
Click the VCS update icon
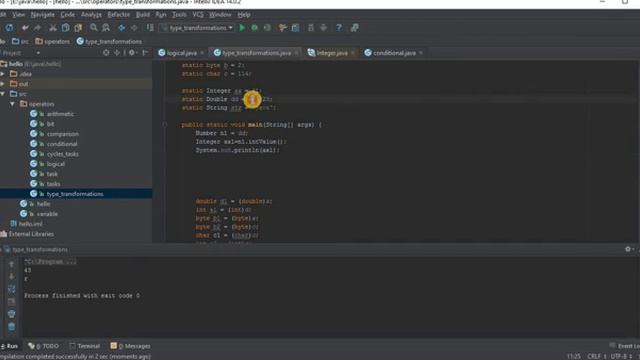pyautogui.click(x=311, y=28)
